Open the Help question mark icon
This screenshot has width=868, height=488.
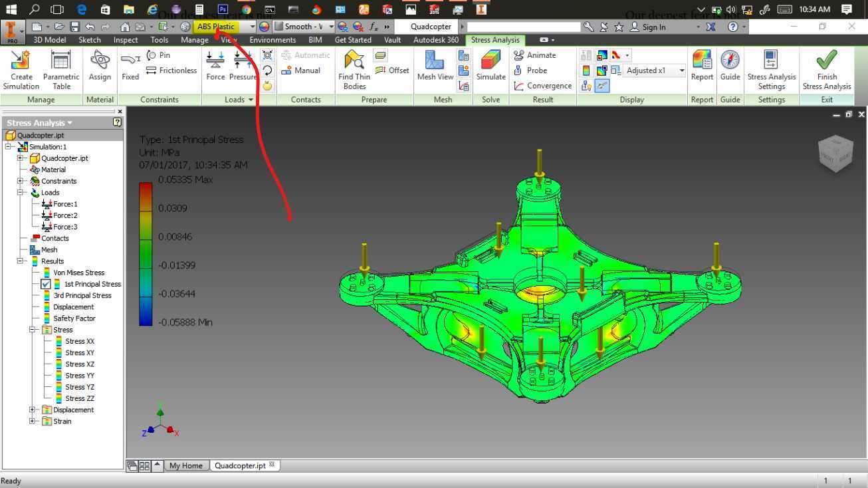point(732,27)
